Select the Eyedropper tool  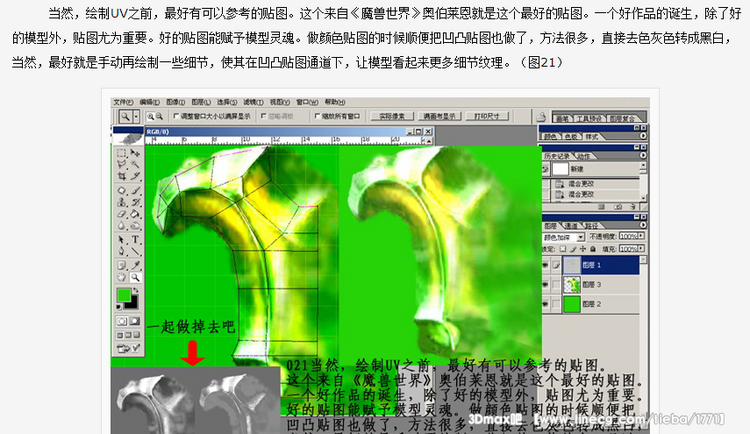(x=135, y=265)
